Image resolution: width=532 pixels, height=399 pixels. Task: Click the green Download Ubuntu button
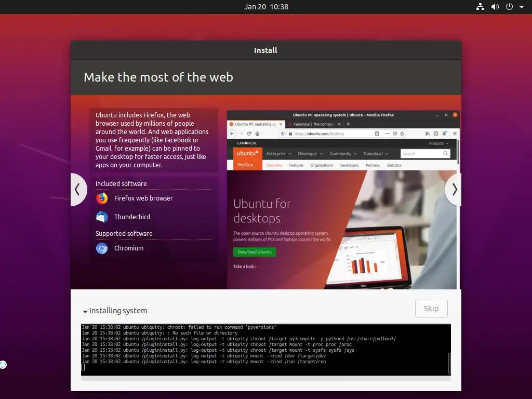point(255,252)
